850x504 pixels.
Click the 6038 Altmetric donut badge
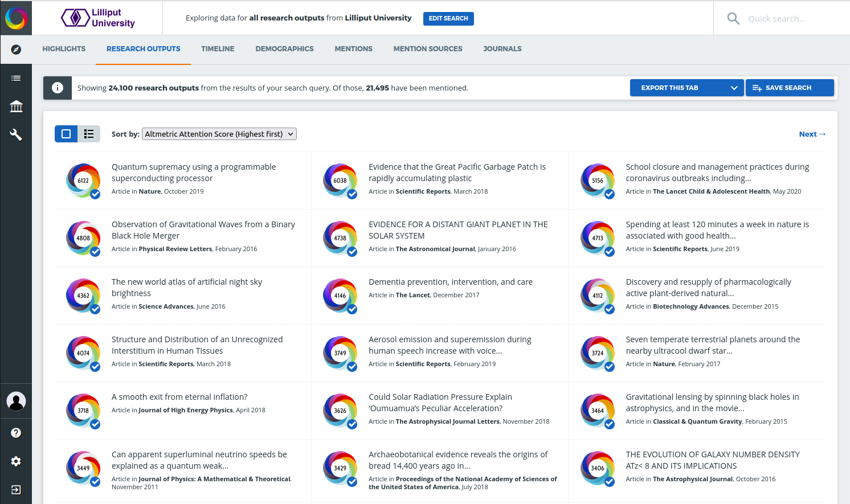point(340,181)
